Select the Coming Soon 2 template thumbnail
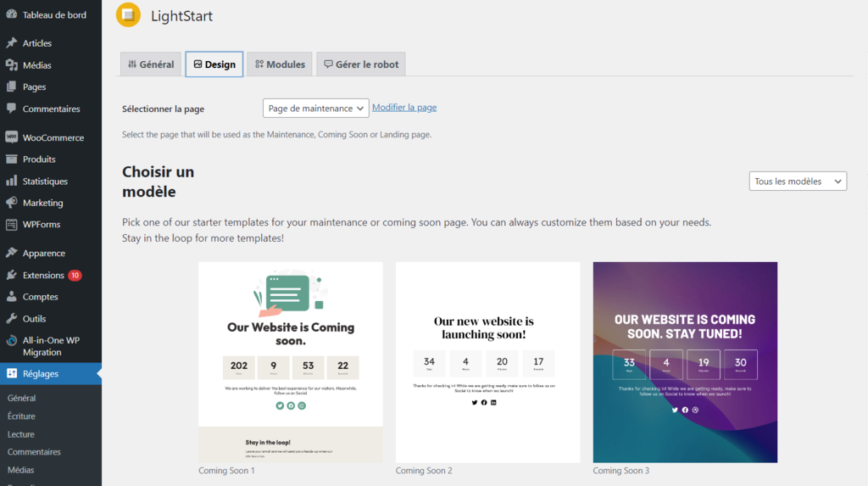The height and width of the screenshot is (486, 868). (x=487, y=362)
